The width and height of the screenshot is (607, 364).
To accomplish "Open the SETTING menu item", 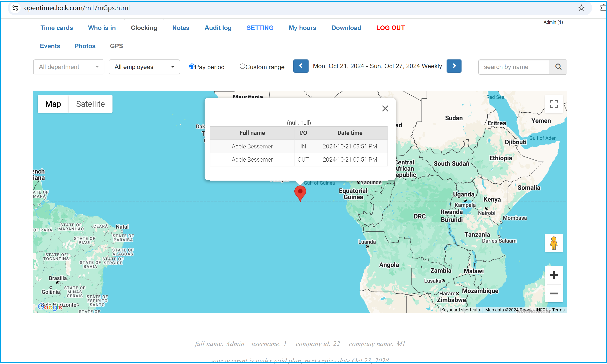I will pos(260,27).
